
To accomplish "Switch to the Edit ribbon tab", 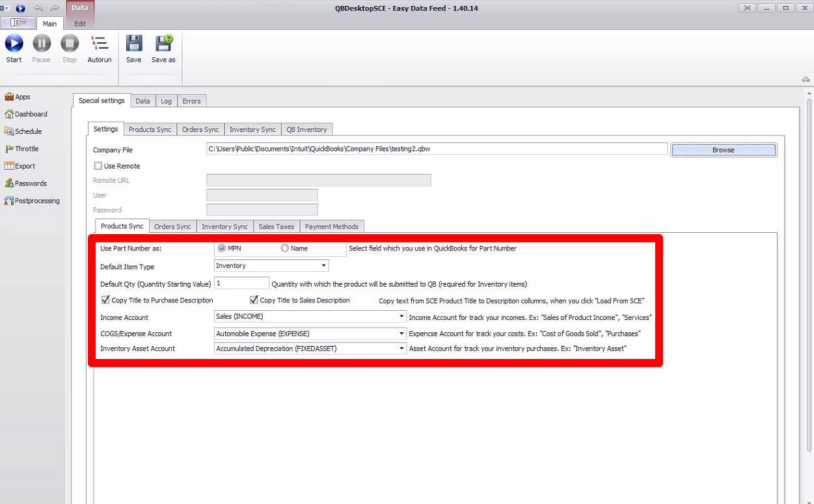I will (80, 23).
